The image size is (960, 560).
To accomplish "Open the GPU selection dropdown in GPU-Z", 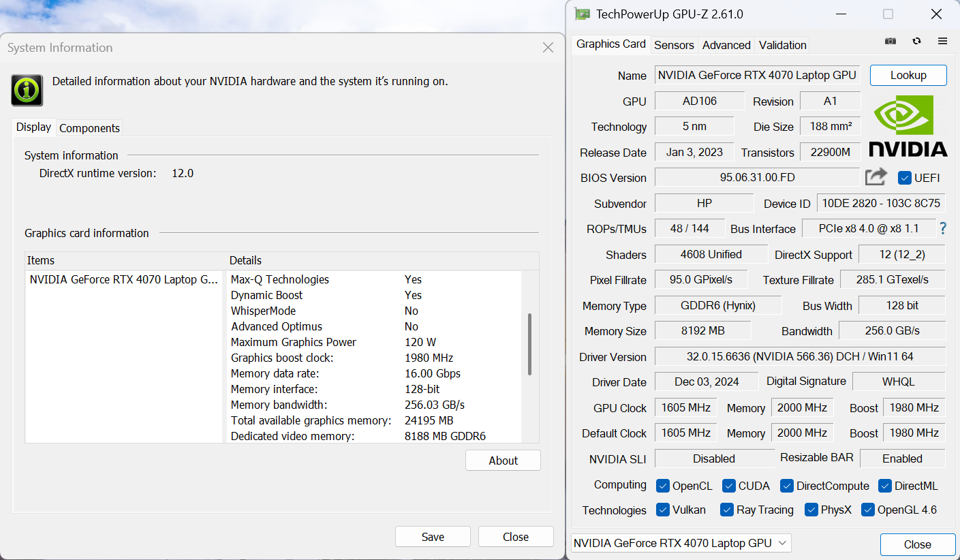I will pyautogui.click(x=681, y=543).
